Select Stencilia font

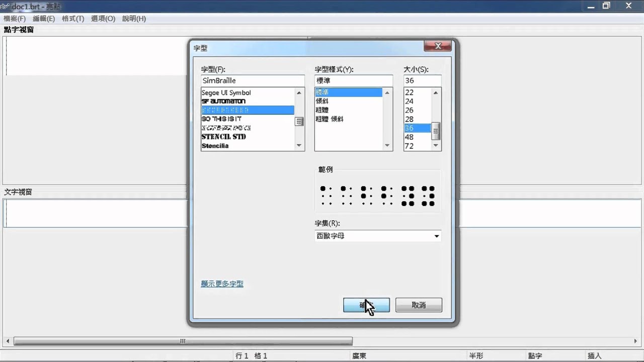pos(248,146)
